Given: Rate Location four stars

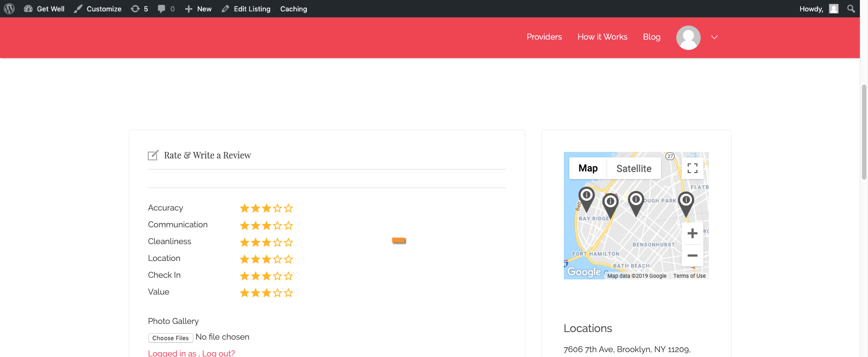Looking at the screenshot, I should click(x=278, y=259).
